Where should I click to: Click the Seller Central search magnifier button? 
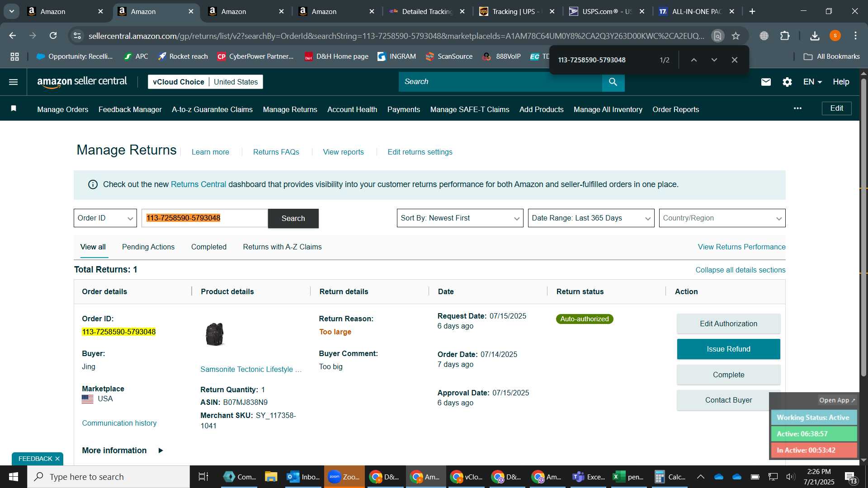pos(613,82)
